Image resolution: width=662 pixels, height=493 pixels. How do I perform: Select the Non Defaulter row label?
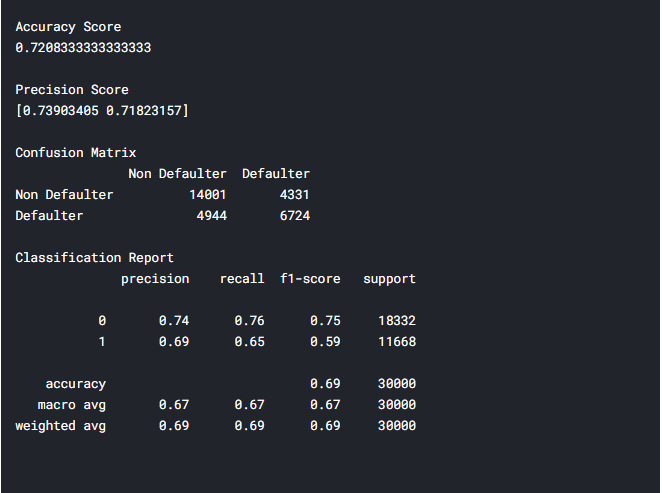pos(64,195)
